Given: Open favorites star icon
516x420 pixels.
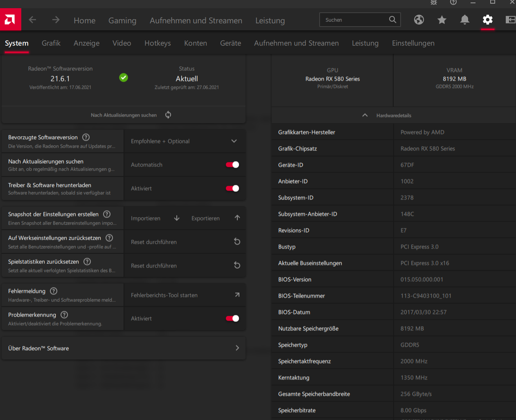Looking at the screenshot, I should (x=442, y=20).
